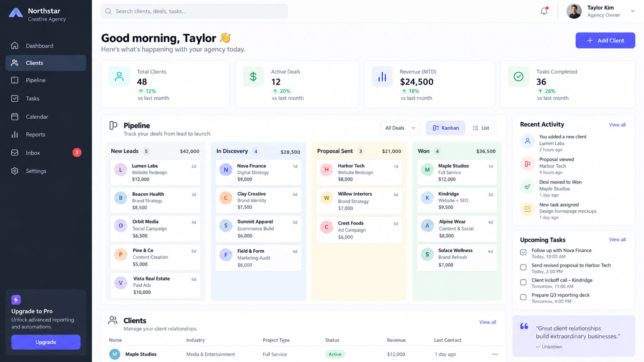644x362 pixels.
Task: Click the Upgrade button
Action: point(46,342)
